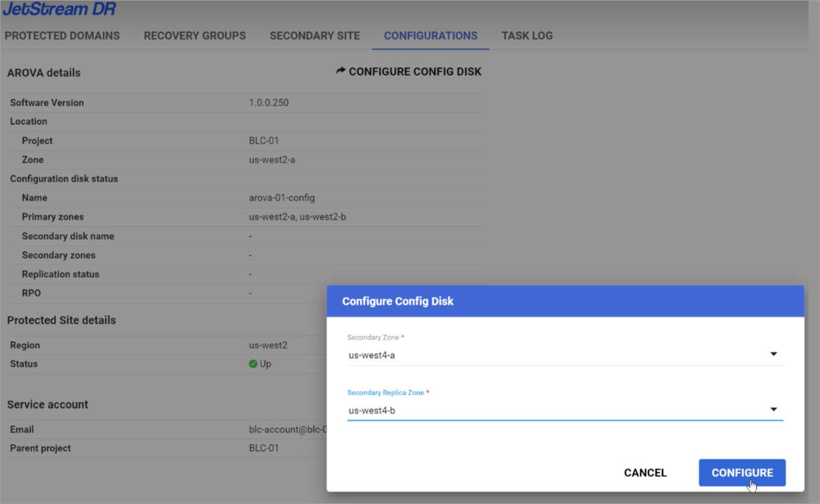820x504 pixels.
Task: Click the Secondary zones label
Action: [59, 255]
